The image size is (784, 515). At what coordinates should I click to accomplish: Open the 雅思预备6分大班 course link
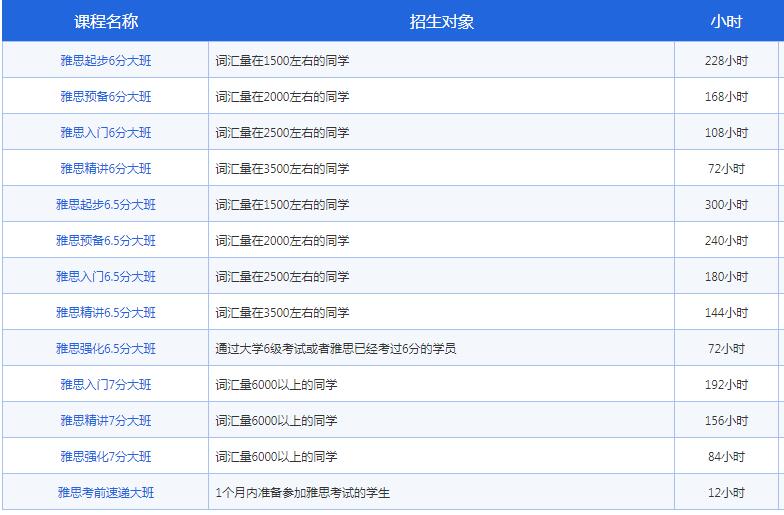click(106, 96)
